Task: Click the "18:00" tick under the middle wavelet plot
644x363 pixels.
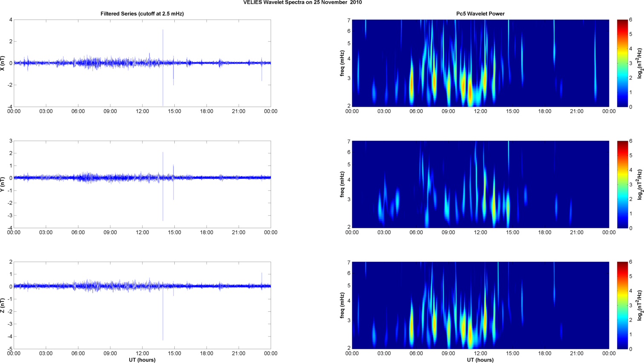Action: [545, 232]
